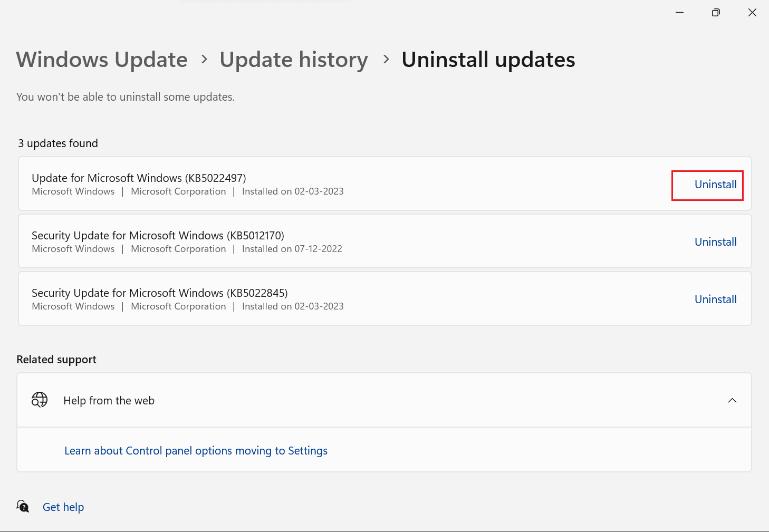Uninstall security update KB5012170
769x532 pixels.
[x=715, y=242]
